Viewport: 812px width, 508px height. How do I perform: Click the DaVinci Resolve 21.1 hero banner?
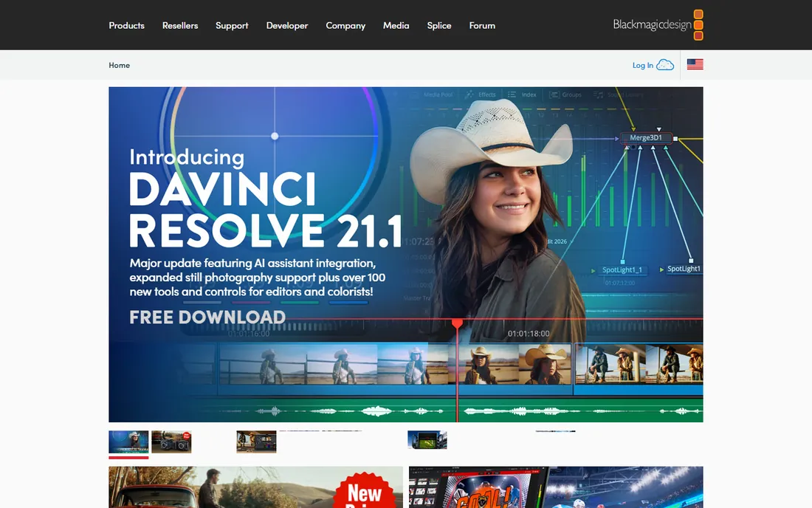tap(406, 254)
